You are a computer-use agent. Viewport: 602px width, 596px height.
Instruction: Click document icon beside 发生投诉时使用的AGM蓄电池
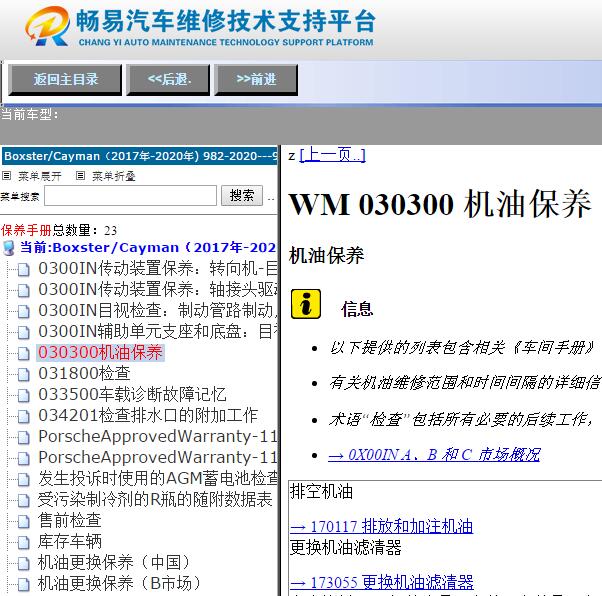pyautogui.click(x=23, y=480)
